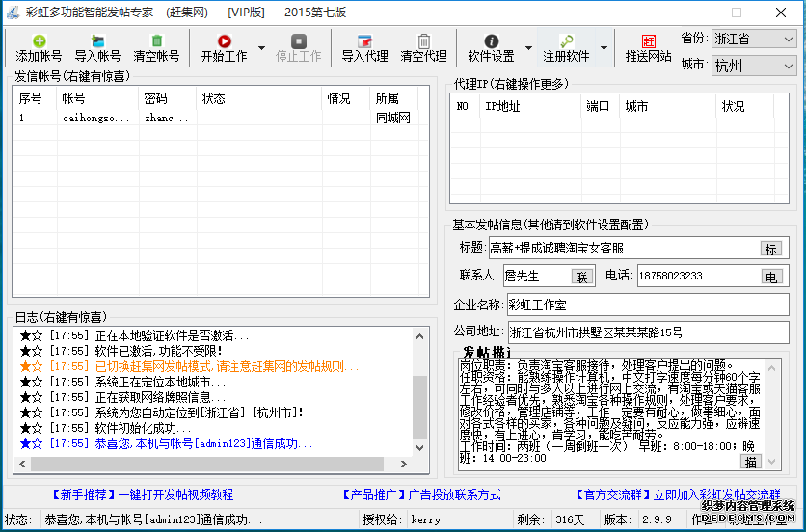The image size is (806, 532).
Task: Click the 所属 column header
Action: coord(393,98)
